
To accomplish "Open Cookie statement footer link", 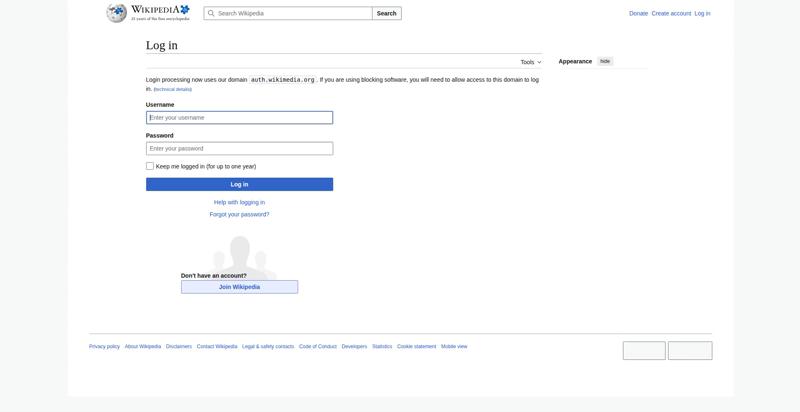I will (416, 346).
